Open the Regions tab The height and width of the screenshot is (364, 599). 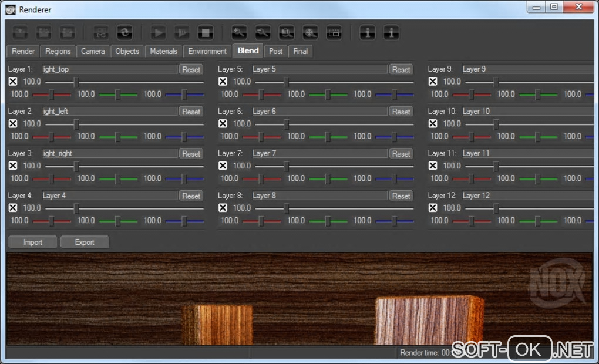pyautogui.click(x=58, y=51)
